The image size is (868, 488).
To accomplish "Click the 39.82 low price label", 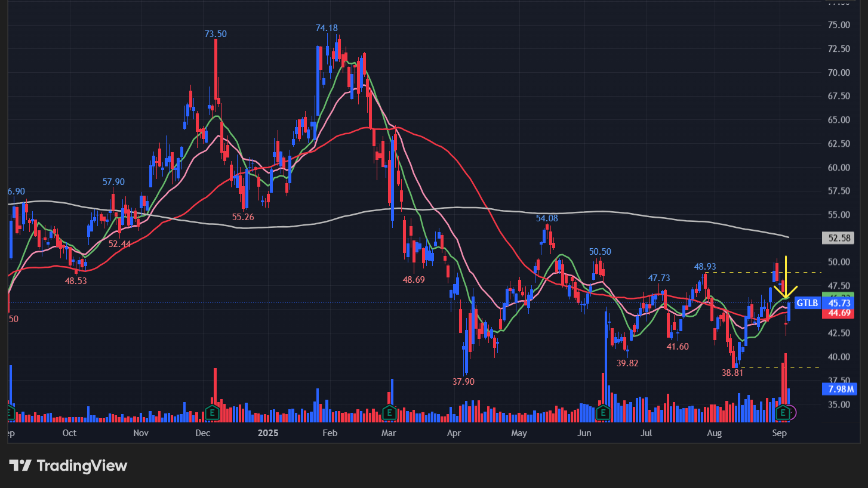I will point(627,363).
